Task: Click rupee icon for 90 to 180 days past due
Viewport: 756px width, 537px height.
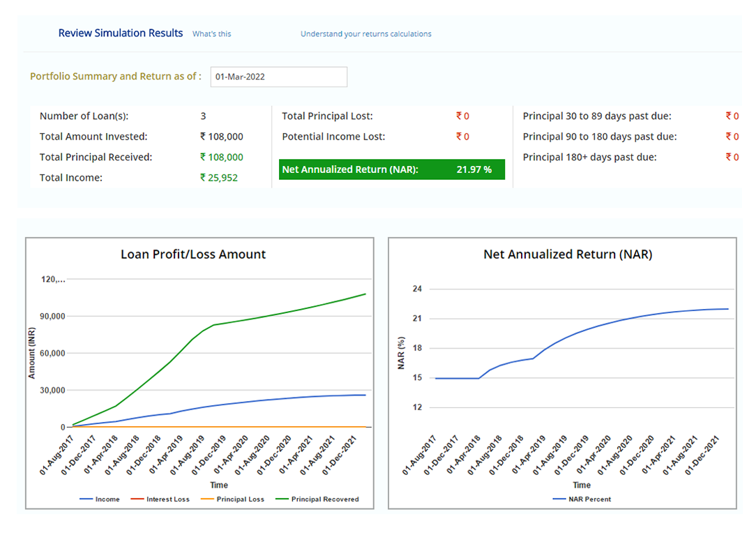Action: pyautogui.click(x=728, y=137)
